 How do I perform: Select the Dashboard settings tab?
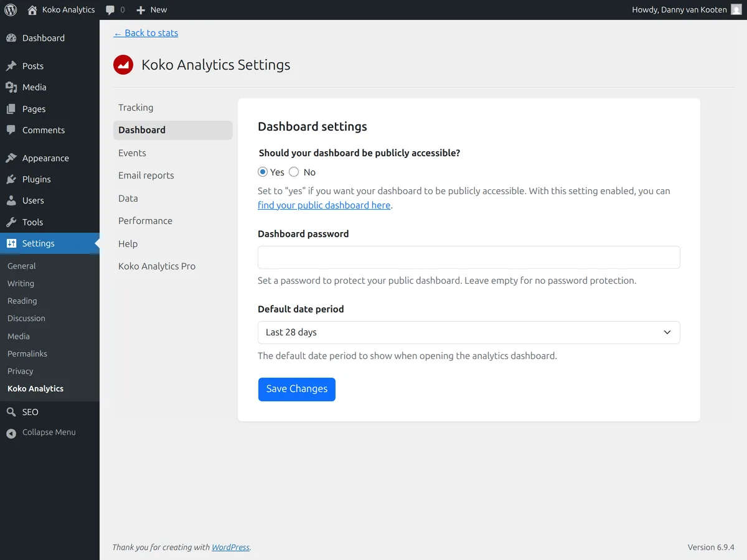tap(173, 130)
